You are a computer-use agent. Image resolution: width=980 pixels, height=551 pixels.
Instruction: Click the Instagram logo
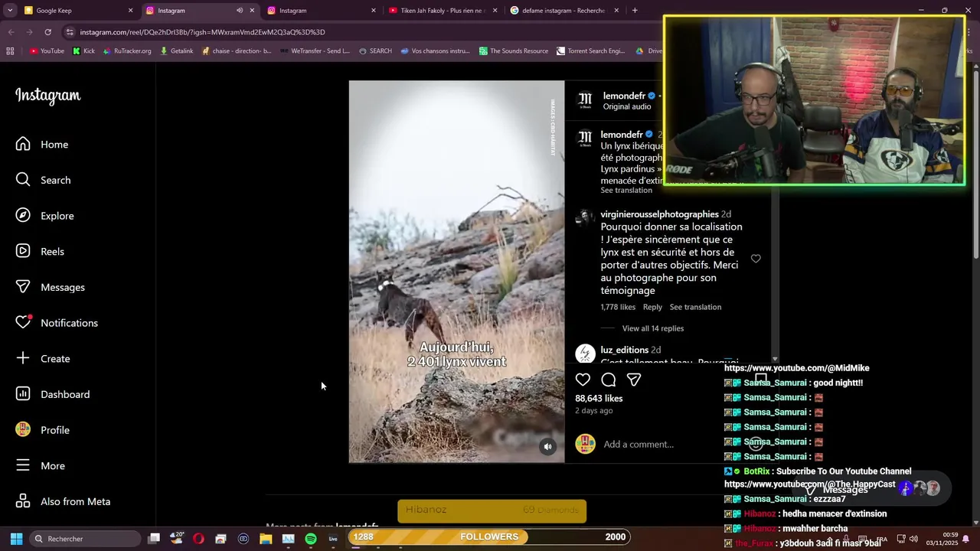tap(47, 96)
